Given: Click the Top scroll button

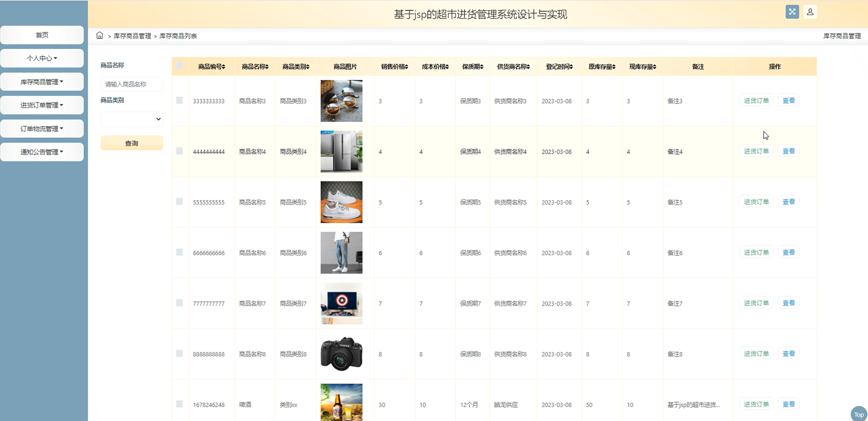Looking at the screenshot, I should pyautogui.click(x=859, y=414).
